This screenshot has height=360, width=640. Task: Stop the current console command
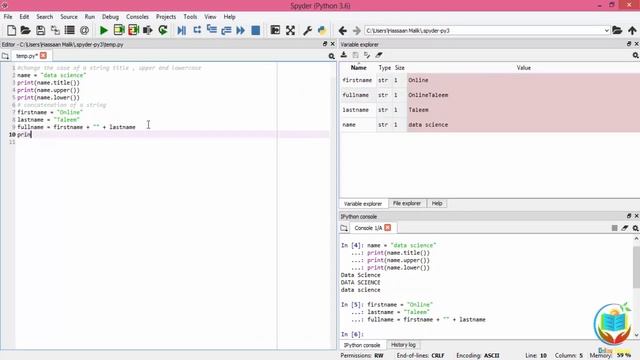(614, 228)
